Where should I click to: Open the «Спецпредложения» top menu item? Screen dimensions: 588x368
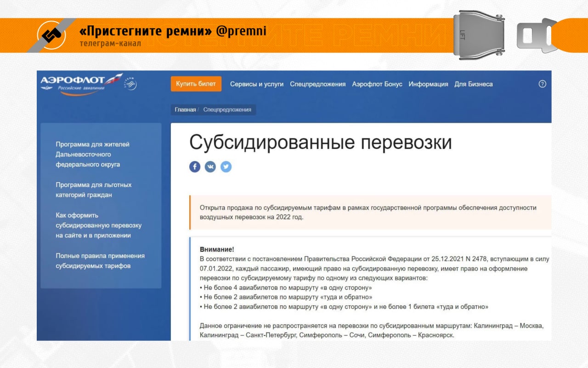(318, 84)
